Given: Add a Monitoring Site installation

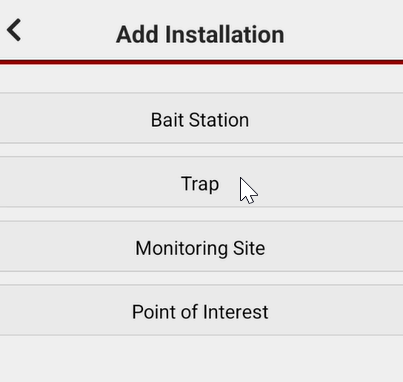Looking at the screenshot, I should point(201,246).
